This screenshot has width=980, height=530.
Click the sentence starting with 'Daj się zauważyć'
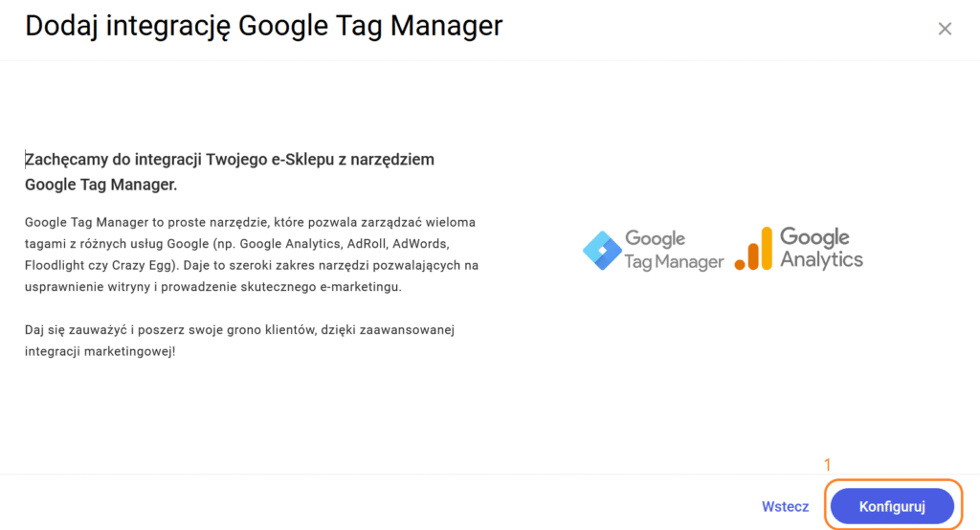(239, 330)
